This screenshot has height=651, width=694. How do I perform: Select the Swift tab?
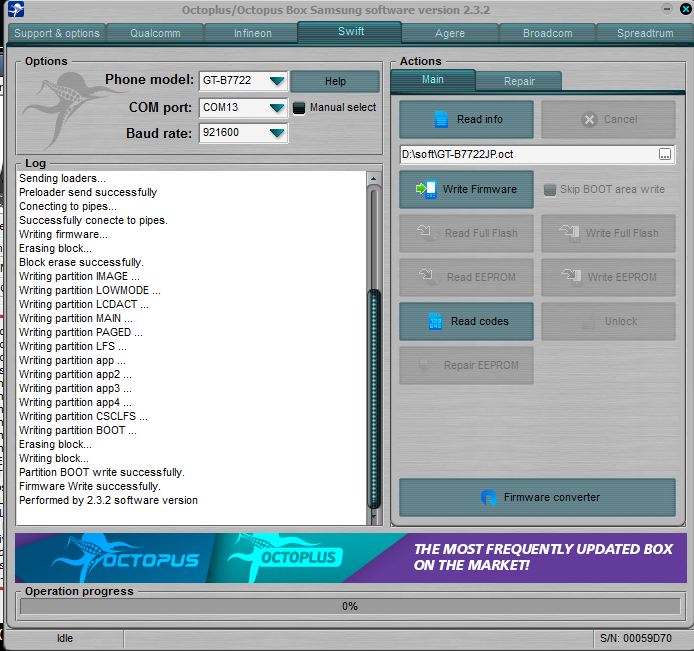point(350,31)
